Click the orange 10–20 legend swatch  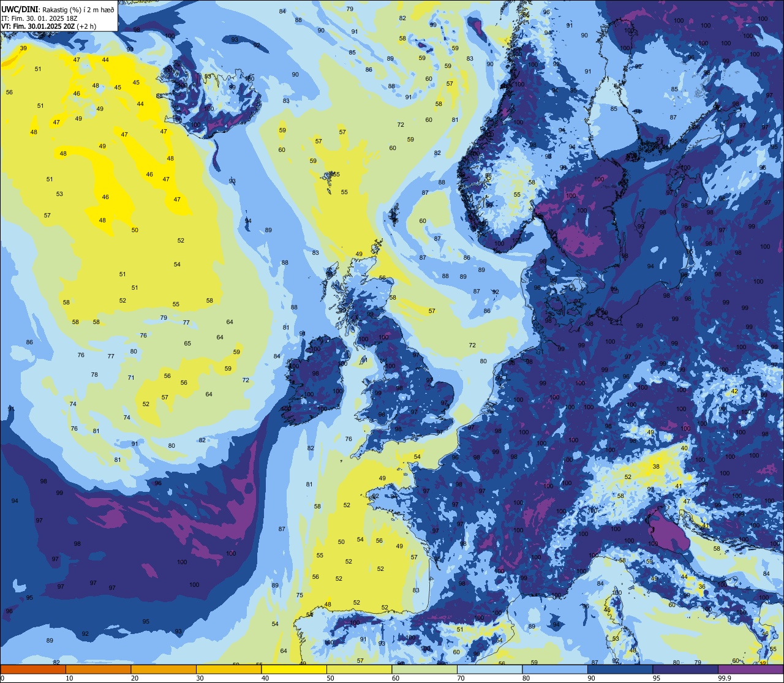pyautogui.click(x=98, y=669)
